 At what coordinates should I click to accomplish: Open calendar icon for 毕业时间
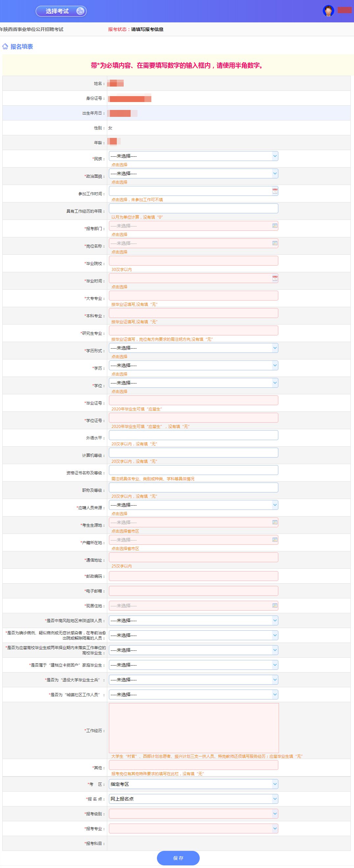coord(275,278)
